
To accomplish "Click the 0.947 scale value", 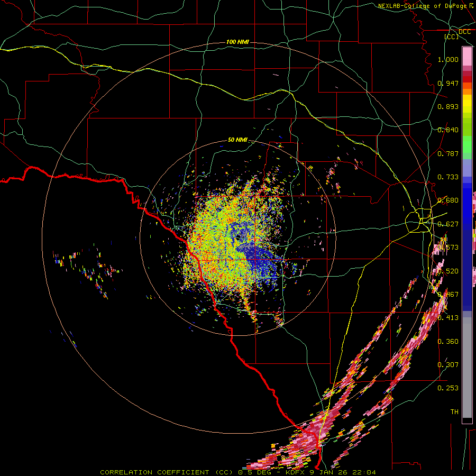I will point(448,83).
